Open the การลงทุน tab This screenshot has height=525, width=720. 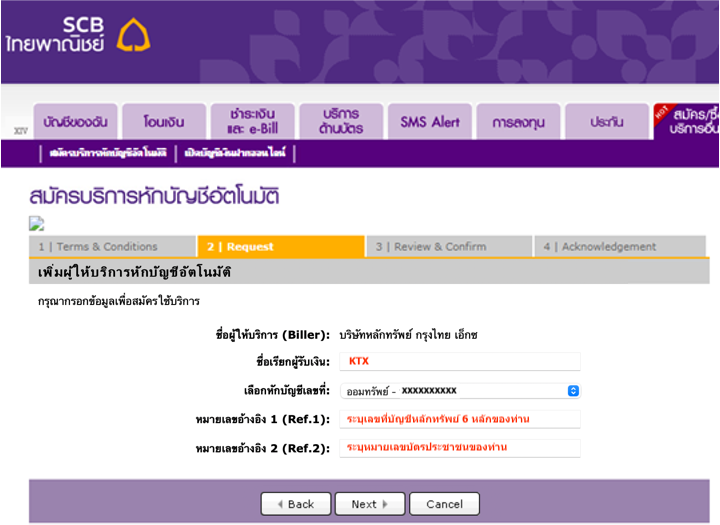pyautogui.click(x=517, y=122)
